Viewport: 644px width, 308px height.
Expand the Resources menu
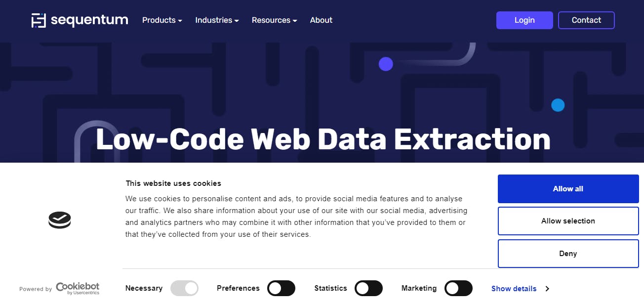coord(274,20)
